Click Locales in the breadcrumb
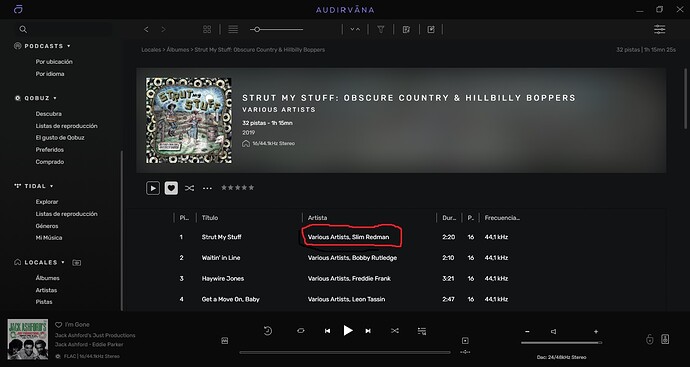This screenshot has height=367, width=690. tap(151, 50)
